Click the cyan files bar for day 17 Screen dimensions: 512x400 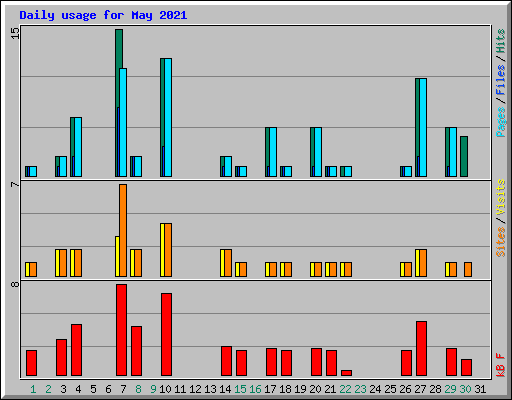coord(273,152)
